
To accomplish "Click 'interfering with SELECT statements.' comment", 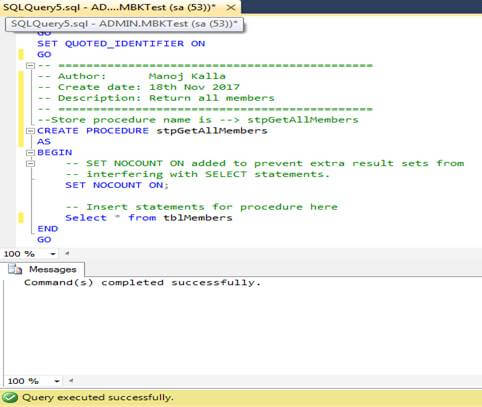I will point(197,174).
